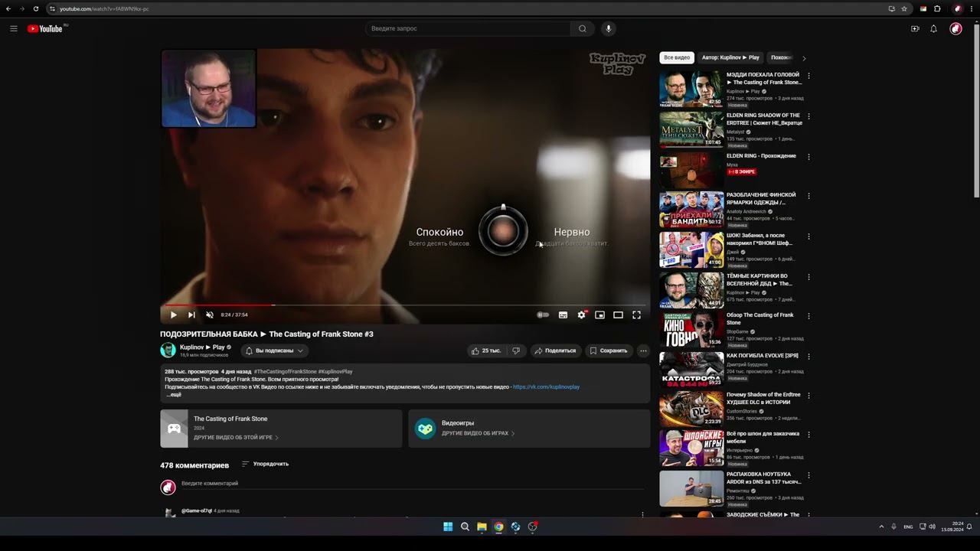This screenshot has height=551, width=980.
Task: Open МЭДДИ ПОЕХАЛА ГОЛОВОЙ video thumbnail
Action: pos(691,89)
